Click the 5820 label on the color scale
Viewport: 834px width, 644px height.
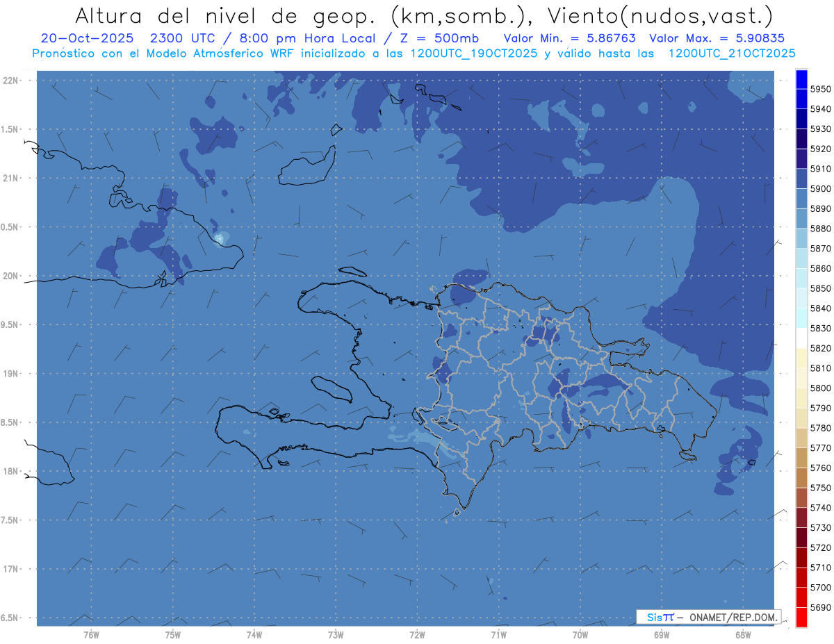820,348
